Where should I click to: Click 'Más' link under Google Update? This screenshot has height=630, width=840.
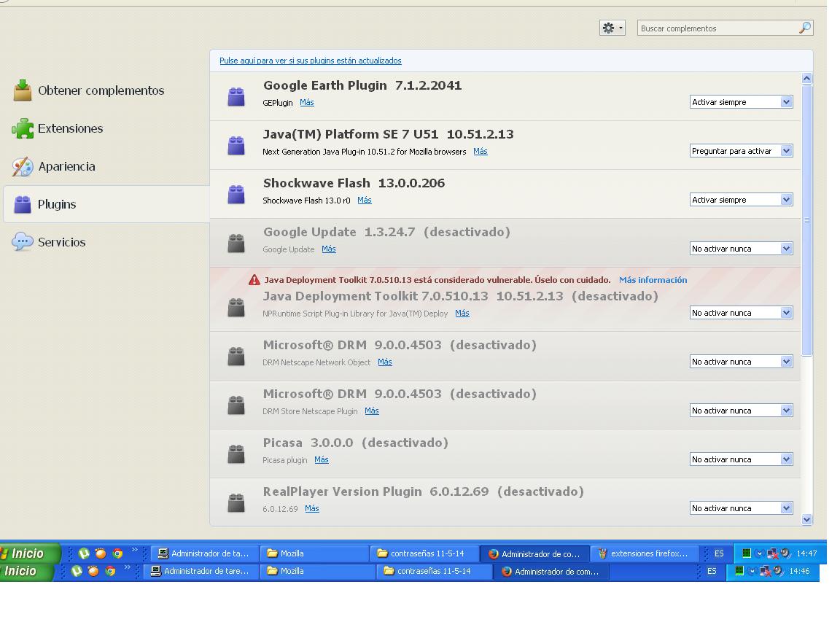point(329,249)
